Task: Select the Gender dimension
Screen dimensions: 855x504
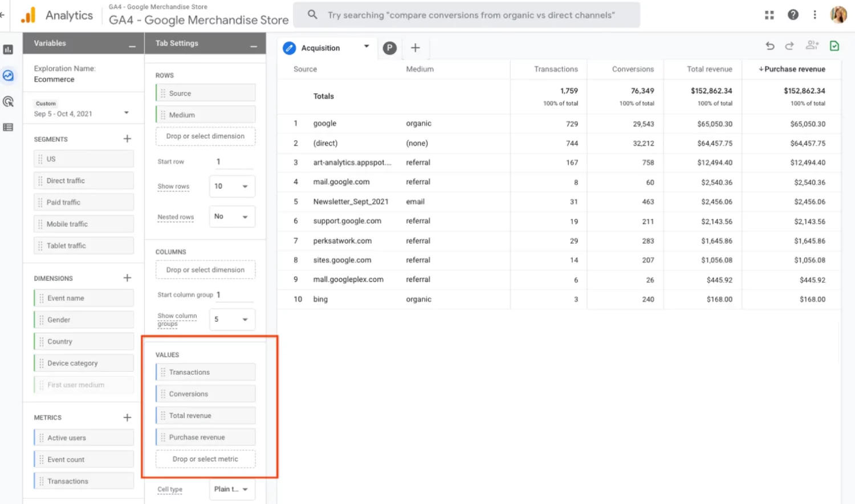Action: point(84,319)
